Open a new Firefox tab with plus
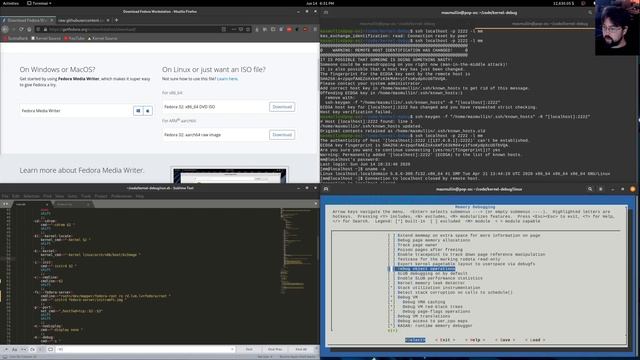The image size is (640, 360). pyautogui.click(x=116, y=20)
